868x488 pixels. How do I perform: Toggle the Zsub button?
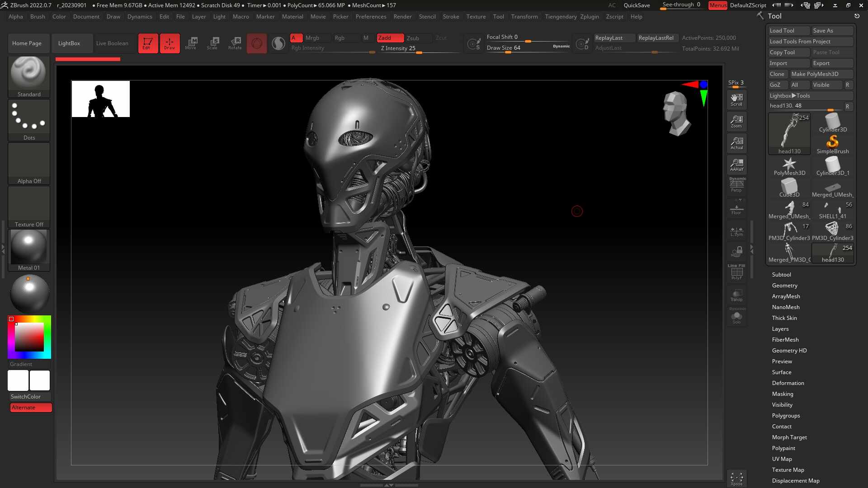click(418, 38)
